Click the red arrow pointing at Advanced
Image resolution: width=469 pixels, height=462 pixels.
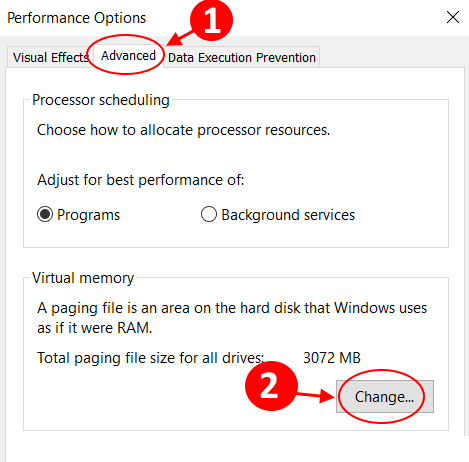coord(179,38)
